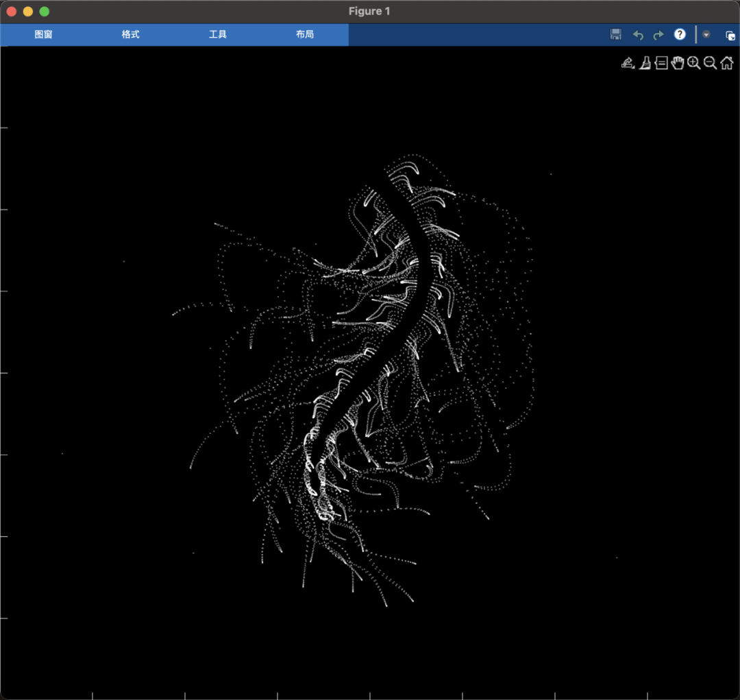Select the 工具 tab
740x700 pixels.
tap(218, 34)
